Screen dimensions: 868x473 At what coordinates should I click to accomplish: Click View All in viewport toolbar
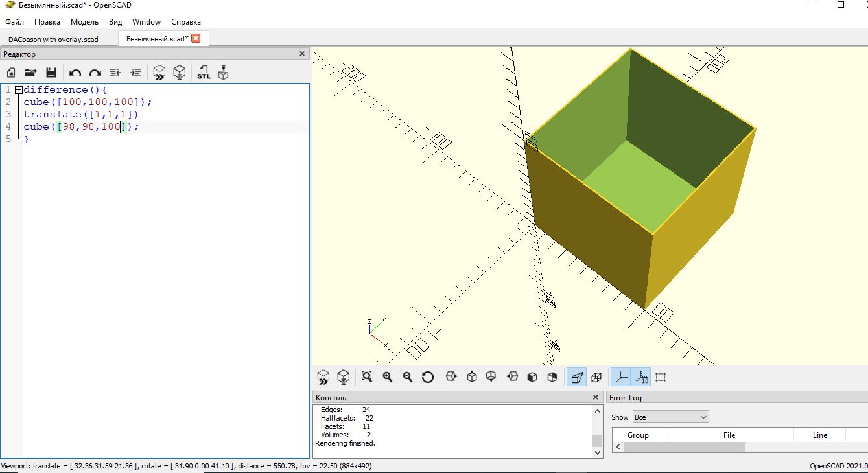[x=367, y=376]
